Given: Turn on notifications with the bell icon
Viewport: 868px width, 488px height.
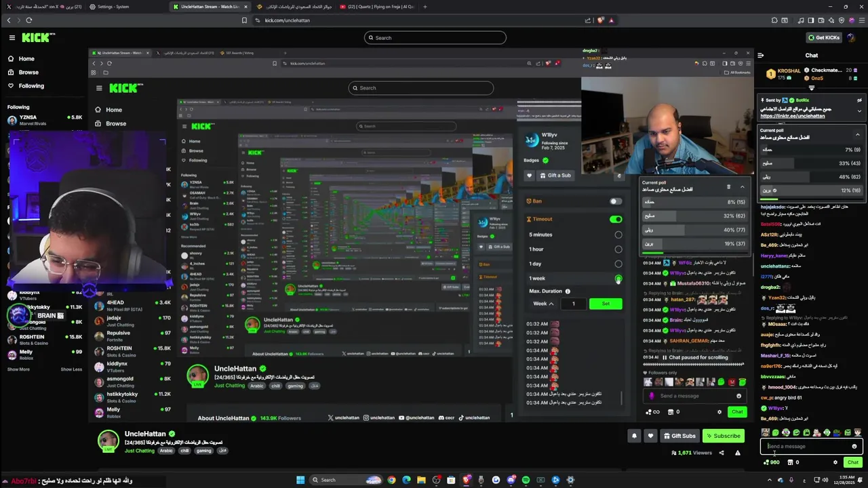Looking at the screenshot, I should [634, 436].
